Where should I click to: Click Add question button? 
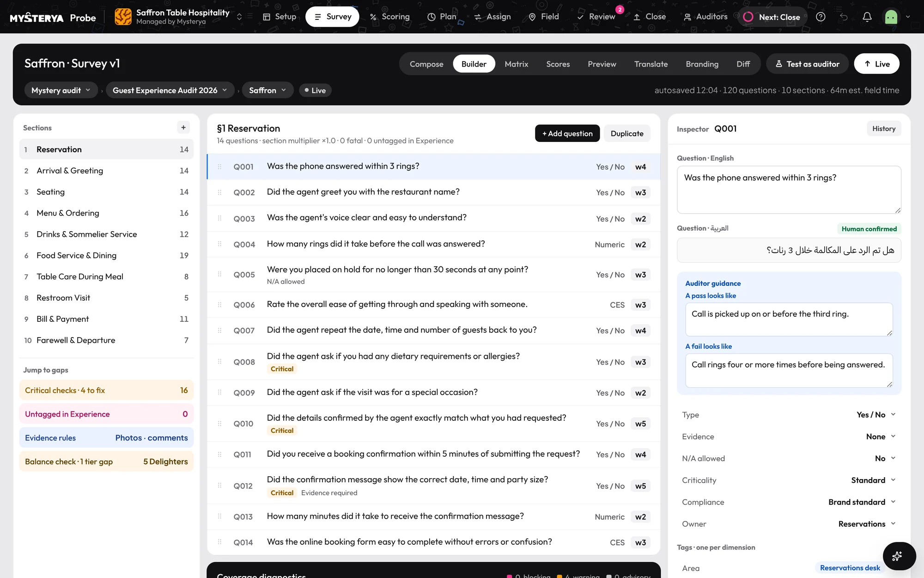[567, 133]
